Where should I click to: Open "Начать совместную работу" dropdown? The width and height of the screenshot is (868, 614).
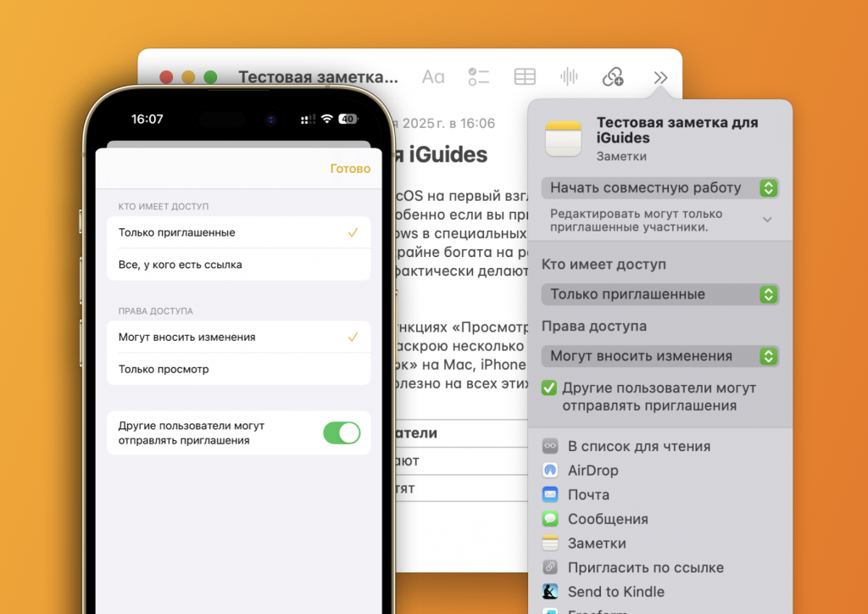659,188
